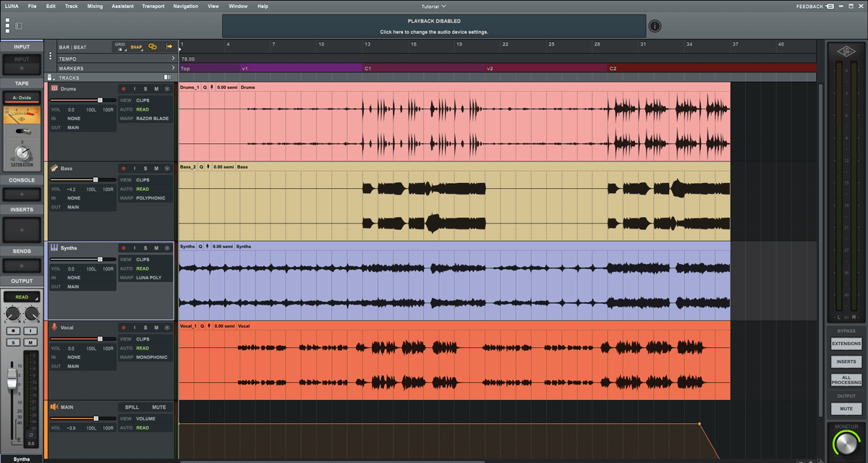Expand the MARKERS row

click(173, 69)
